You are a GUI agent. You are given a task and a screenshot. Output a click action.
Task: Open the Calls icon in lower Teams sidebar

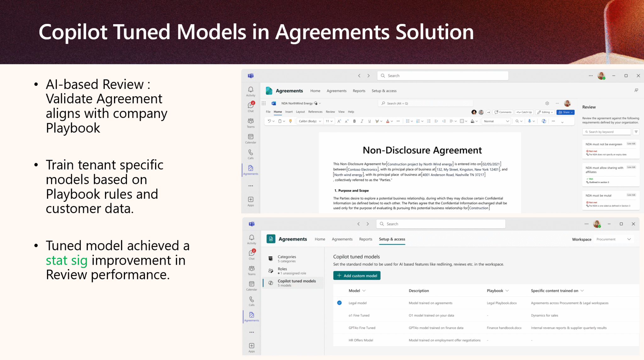252,301
